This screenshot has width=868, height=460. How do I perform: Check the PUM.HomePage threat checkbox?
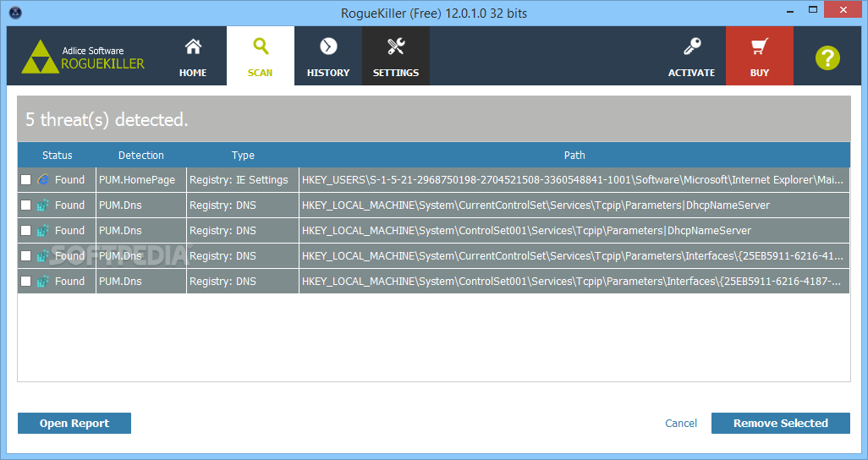click(25, 180)
